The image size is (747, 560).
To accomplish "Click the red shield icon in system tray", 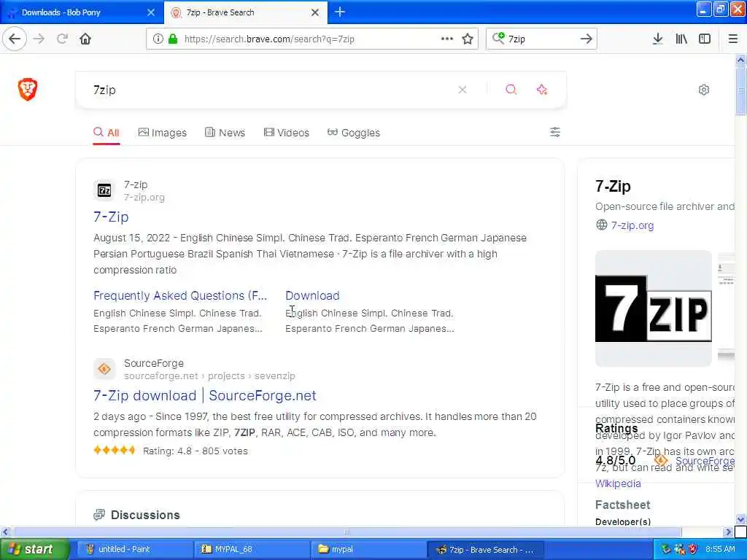I will click(693, 549).
